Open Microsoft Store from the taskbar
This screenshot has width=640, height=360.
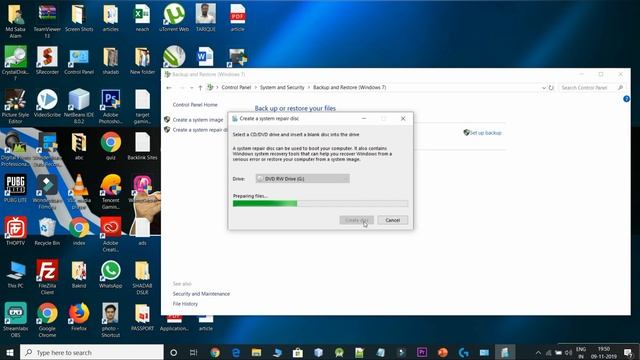[298, 352]
